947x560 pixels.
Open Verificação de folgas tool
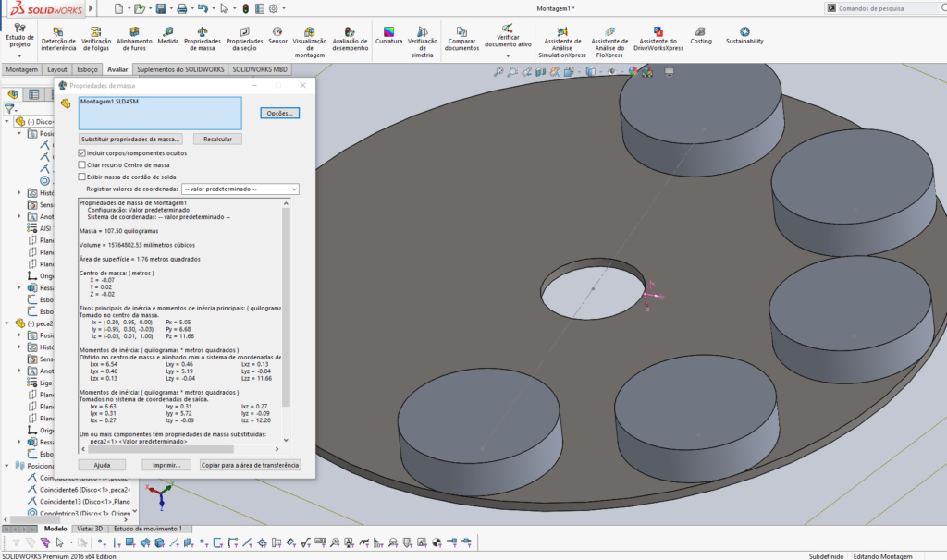click(x=96, y=39)
